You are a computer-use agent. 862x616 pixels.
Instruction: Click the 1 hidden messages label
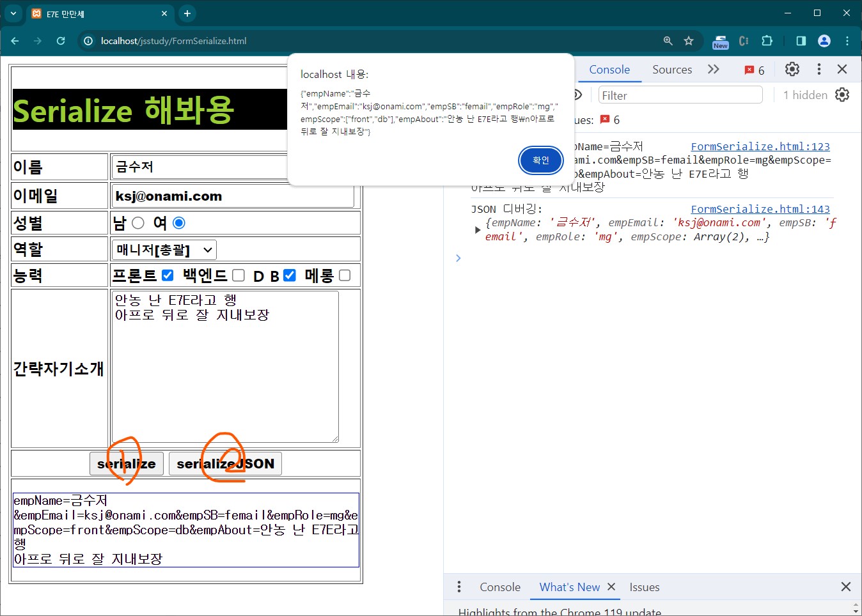(805, 95)
